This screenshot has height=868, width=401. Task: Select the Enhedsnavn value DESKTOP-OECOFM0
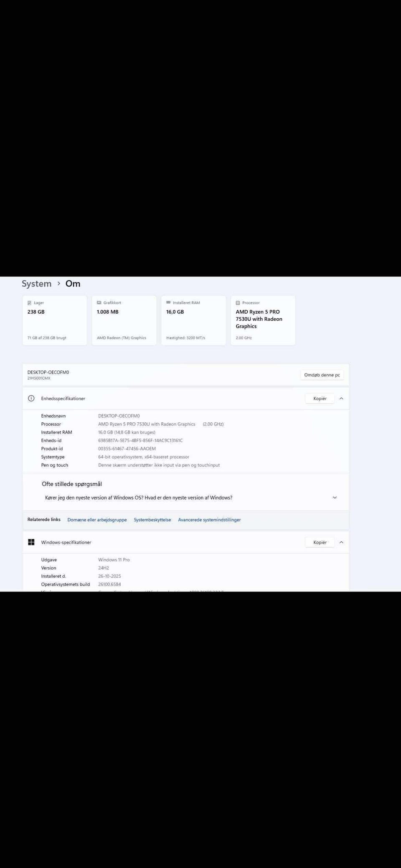click(119, 416)
